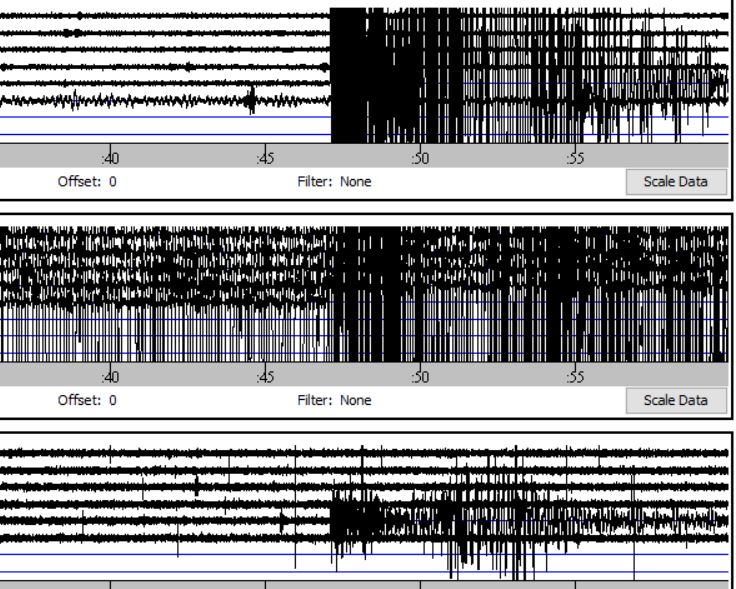Image resolution: width=736 pixels, height=589 pixels.
Task: Click Scale Data button in top panel
Action: pos(676,182)
